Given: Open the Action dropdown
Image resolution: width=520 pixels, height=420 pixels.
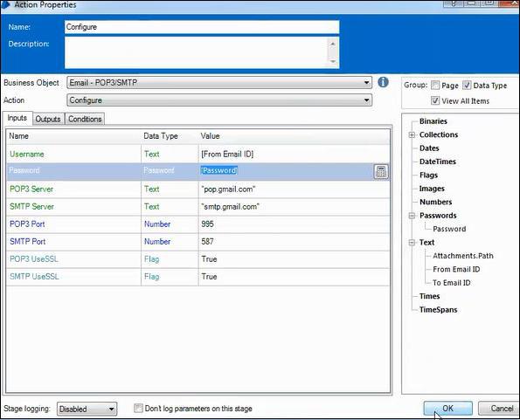Looking at the screenshot, I should 219,100.
